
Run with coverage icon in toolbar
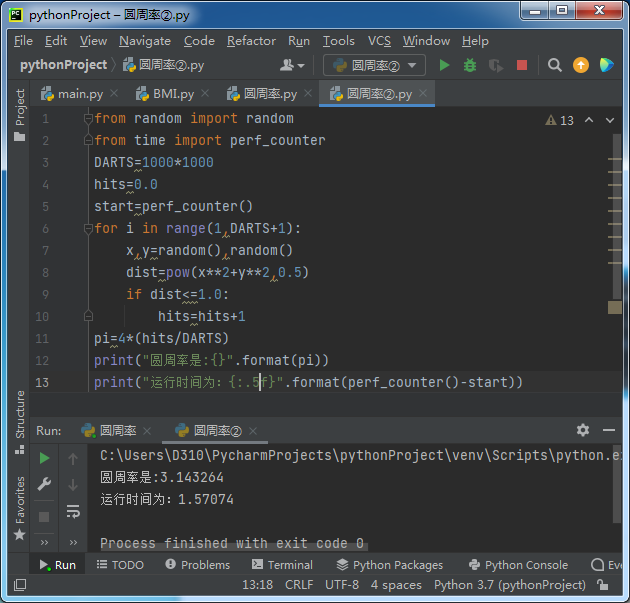point(496,65)
